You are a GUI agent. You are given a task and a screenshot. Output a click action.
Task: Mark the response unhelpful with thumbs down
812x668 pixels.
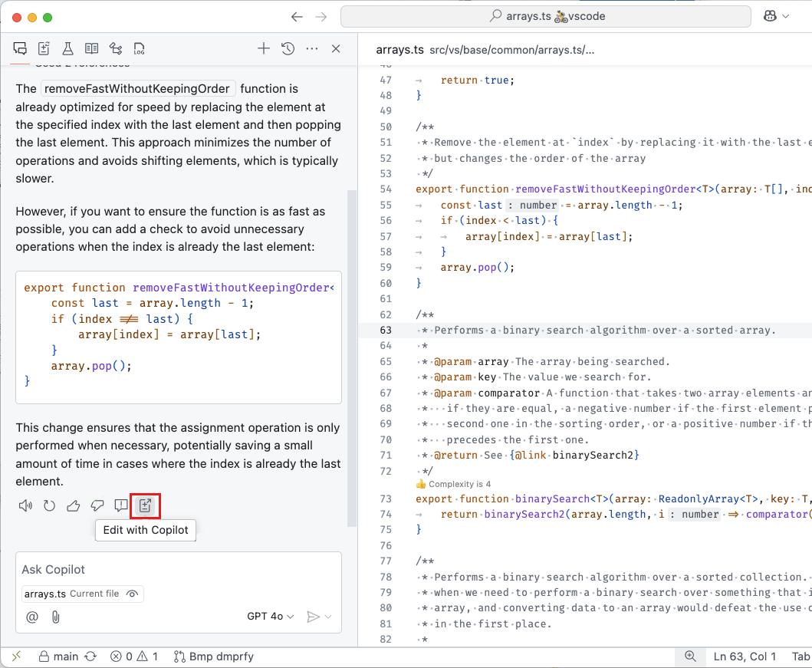coord(97,505)
